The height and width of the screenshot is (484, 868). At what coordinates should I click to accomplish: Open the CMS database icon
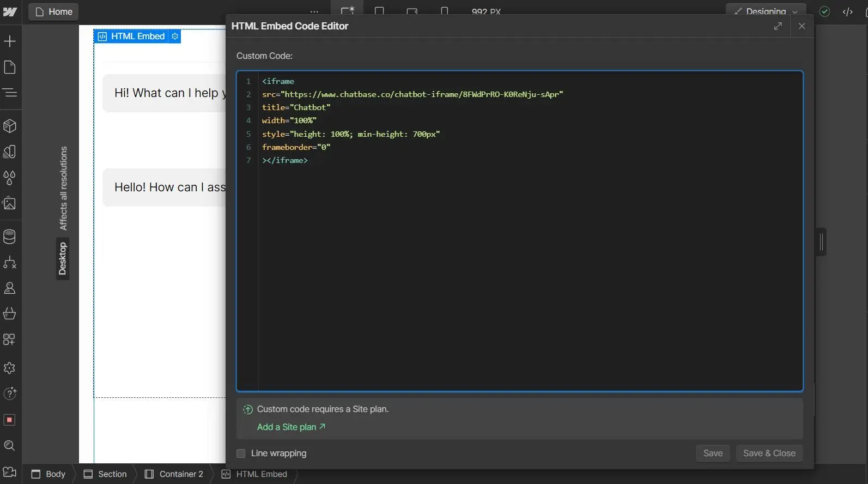click(10, 237)
